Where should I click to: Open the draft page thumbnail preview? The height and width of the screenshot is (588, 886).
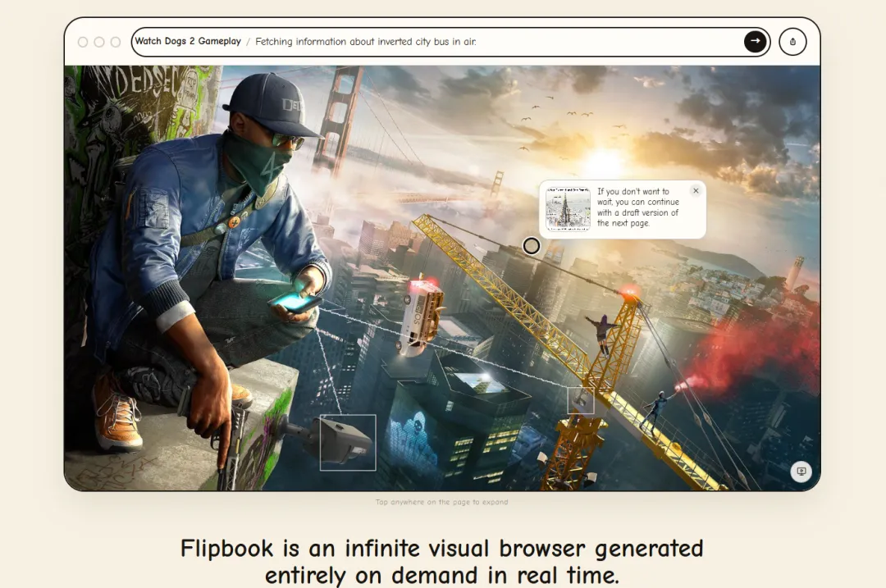568,209
